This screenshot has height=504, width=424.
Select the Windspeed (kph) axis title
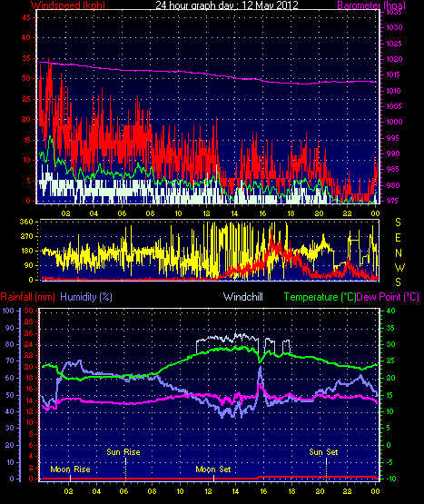coord(68,5)
